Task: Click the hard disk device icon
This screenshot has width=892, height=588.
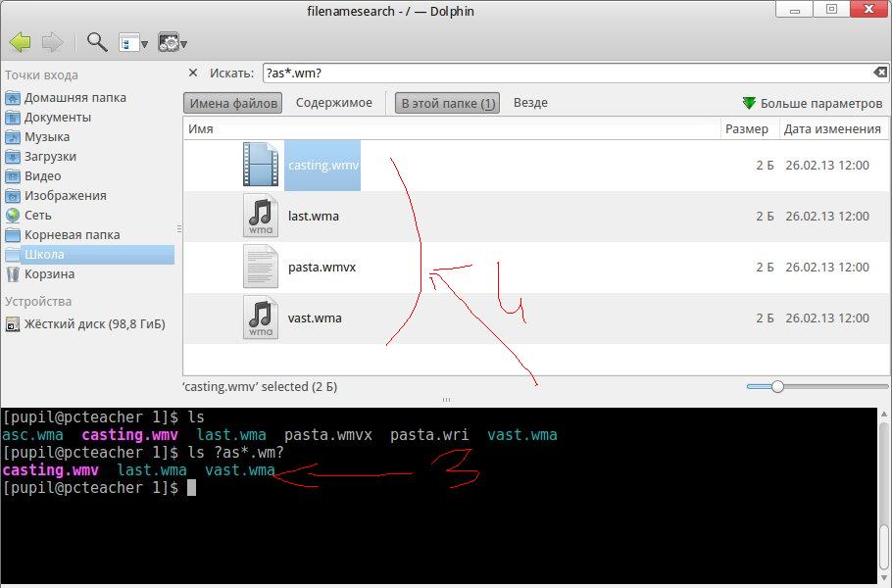Action: pos(13,324)
